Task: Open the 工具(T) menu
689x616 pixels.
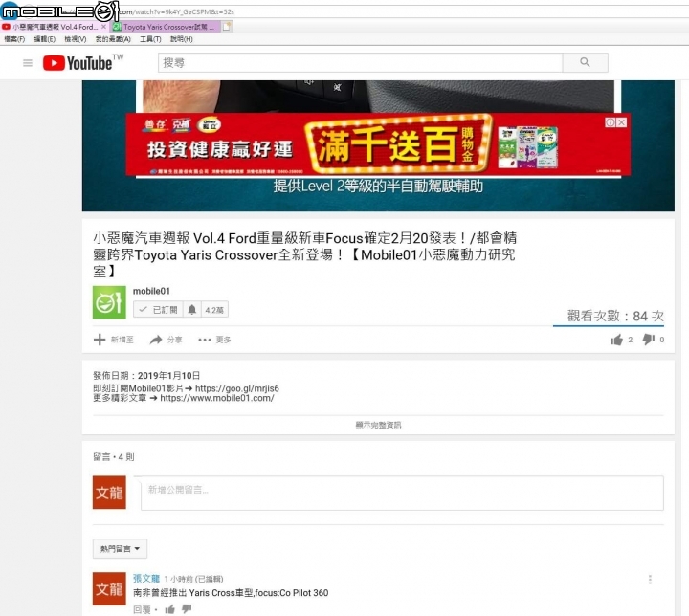Action: 150,39
